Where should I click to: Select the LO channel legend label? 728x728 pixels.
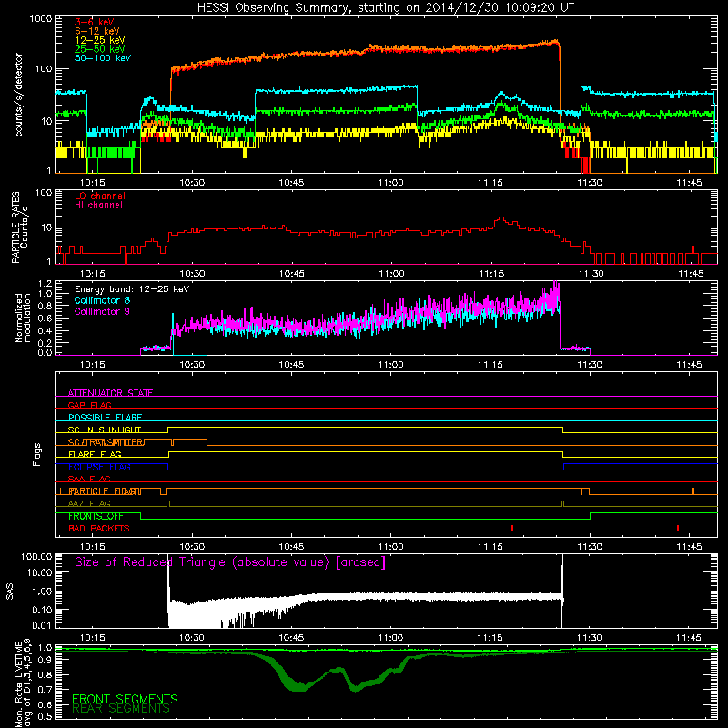point(100,196)
